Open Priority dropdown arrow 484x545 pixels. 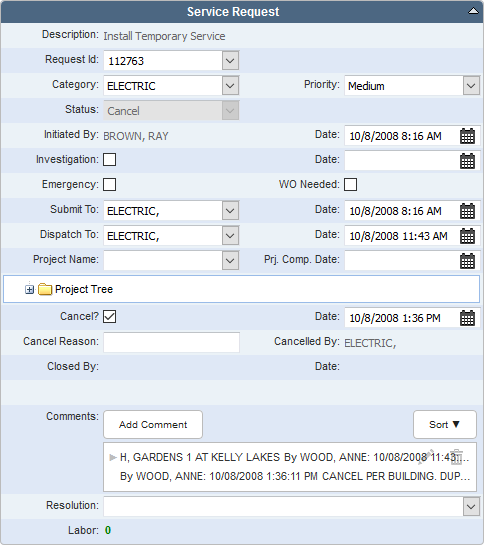(x=471, y=86)
